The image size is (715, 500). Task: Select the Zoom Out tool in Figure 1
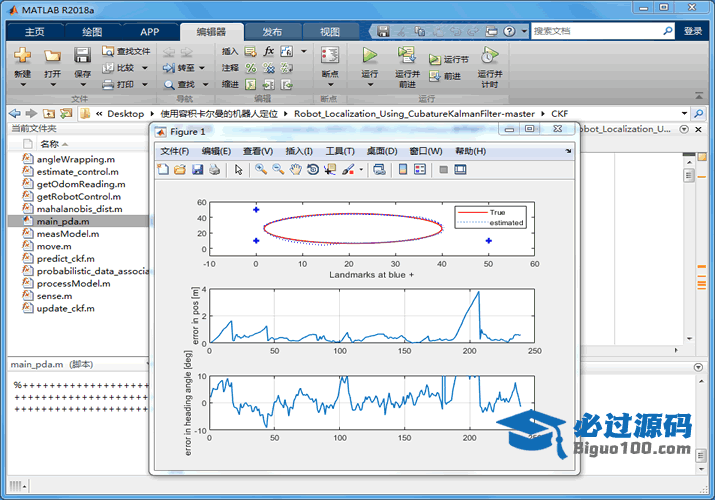278,170
